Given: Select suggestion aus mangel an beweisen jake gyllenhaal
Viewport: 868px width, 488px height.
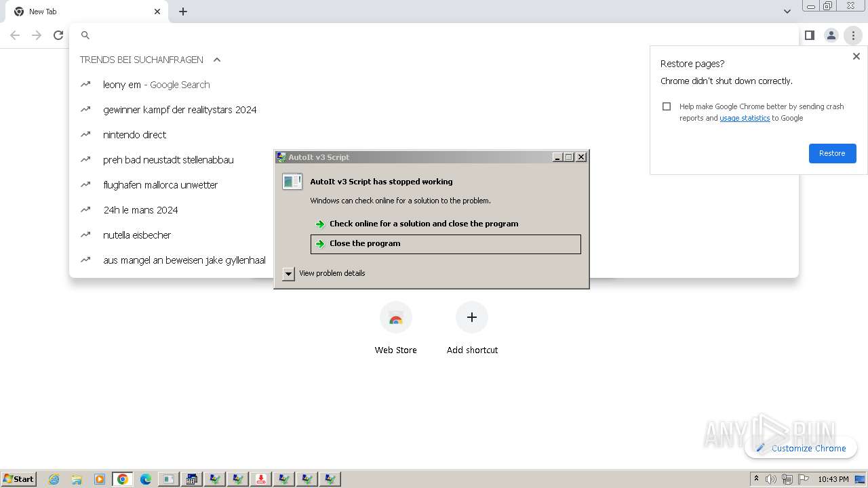Looking at the screenshot, I should click(434, 260).
